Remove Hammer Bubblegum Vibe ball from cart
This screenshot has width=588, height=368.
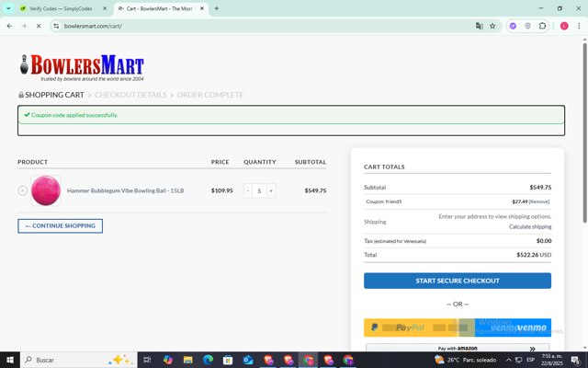pyautogui.click(x=22, y=190)
